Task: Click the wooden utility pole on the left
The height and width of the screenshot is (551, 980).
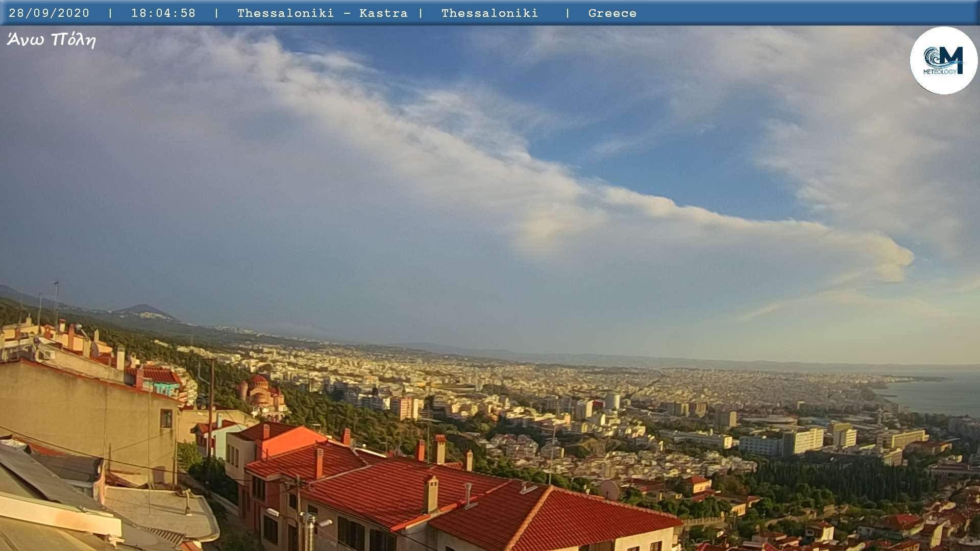Action: [x=211, y=408]
